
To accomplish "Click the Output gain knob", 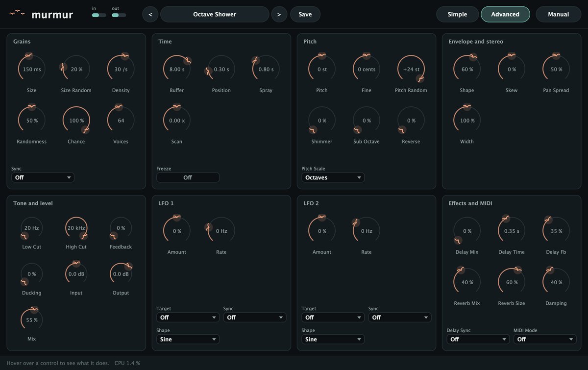I will [x=121, y=274].
